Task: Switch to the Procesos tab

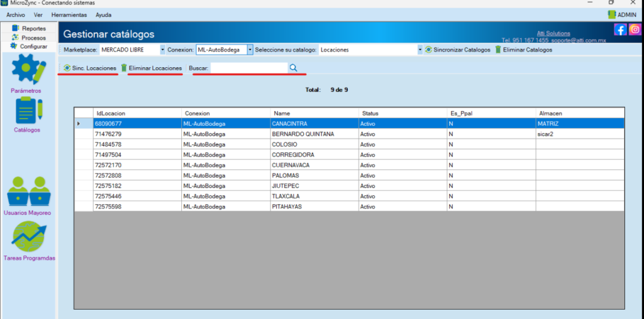Action: tap(29, 37)
